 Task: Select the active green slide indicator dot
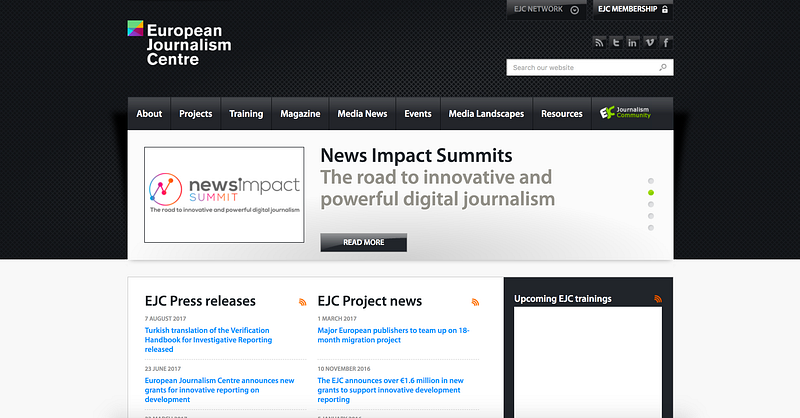pyautogui.click(x=651, y=192)
